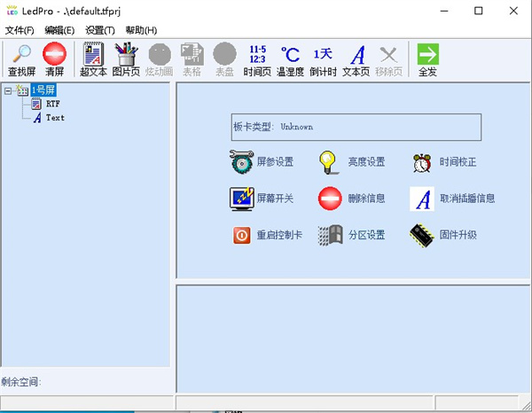Click the 分区设置 text label

[366, 235]
